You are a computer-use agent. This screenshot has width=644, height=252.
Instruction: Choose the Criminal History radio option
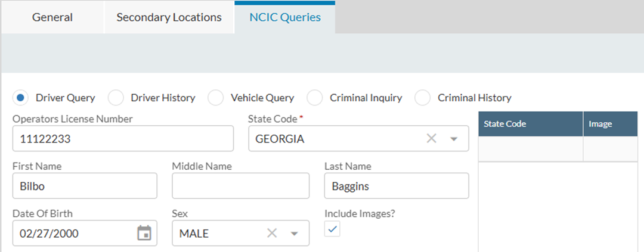point(423,98)
